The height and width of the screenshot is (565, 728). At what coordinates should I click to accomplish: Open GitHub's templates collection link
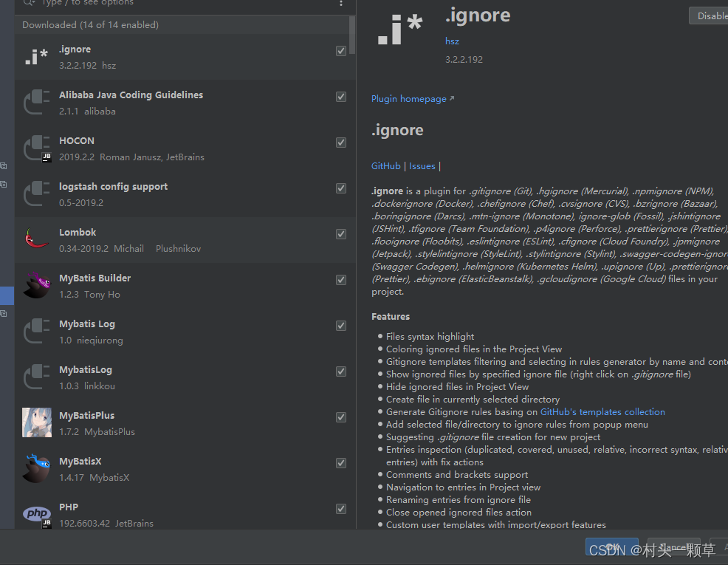tap(602, 412)
